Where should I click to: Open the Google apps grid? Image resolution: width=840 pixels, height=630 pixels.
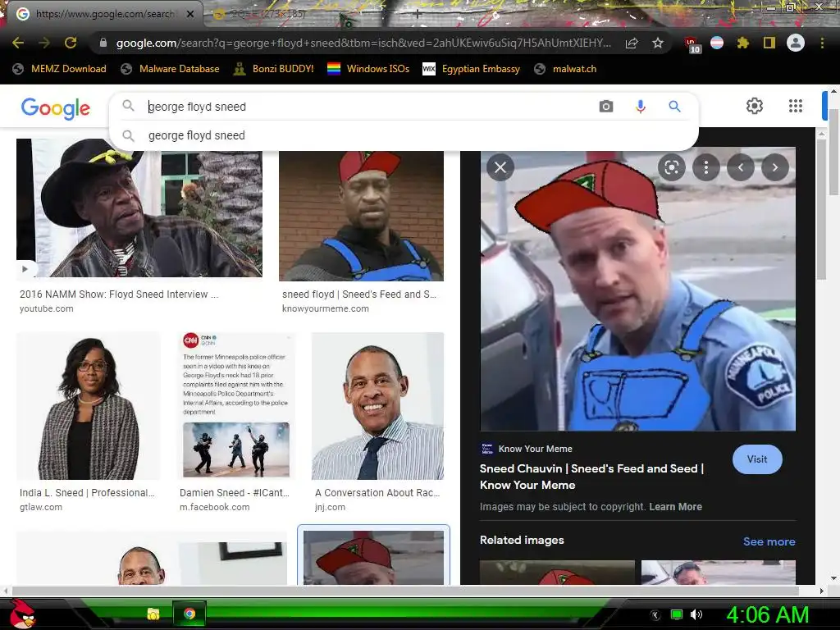tap(796, 106)
